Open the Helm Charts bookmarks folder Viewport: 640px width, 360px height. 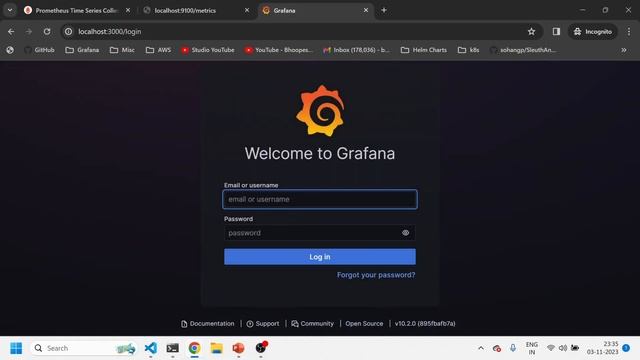click(424, 50)
